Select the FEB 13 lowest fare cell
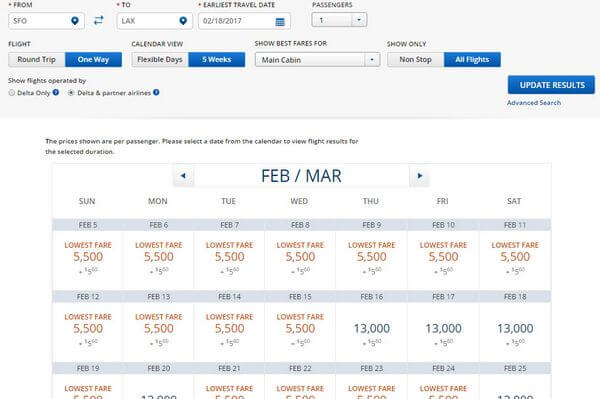Screen dimensions: 600x399 pos(158,331)
